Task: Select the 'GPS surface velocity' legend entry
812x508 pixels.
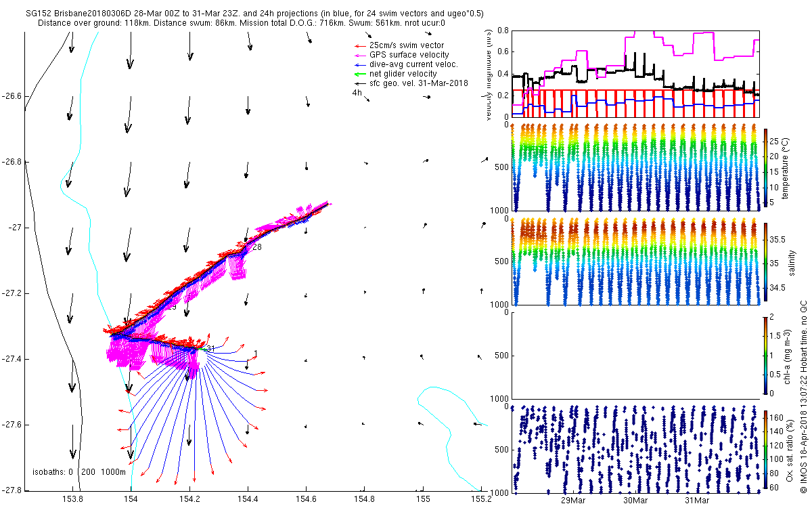Action: 409,55
